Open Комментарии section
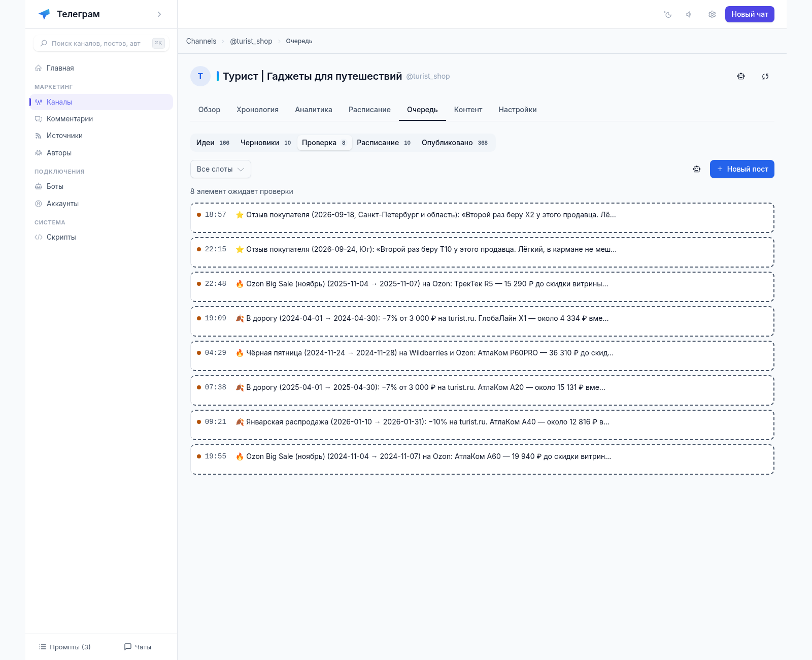 pyautogui.click(x=101, y=119)
